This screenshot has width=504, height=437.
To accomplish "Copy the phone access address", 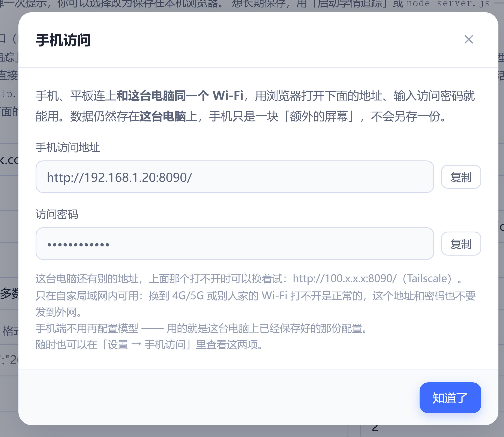I will pos(461,177).
